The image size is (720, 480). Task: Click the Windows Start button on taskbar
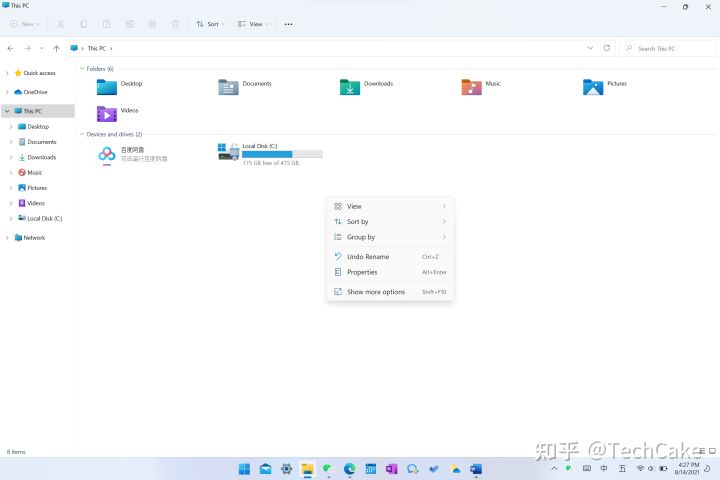pyautogui.click(x=244, y=469)
